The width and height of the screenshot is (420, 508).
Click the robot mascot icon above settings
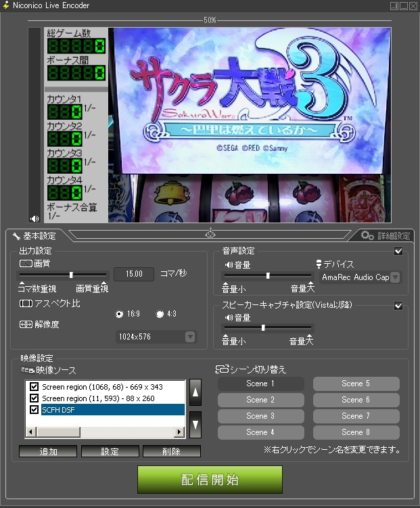[210, 233]
